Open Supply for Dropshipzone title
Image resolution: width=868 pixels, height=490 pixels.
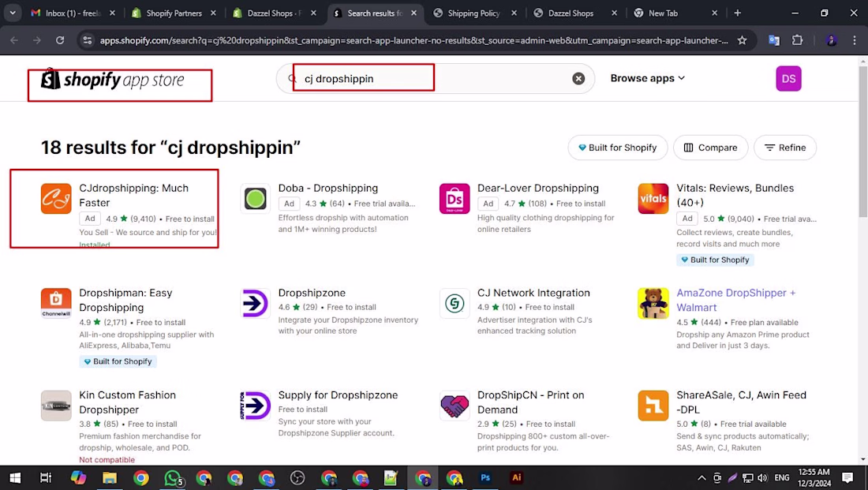(x=338, y=395)
